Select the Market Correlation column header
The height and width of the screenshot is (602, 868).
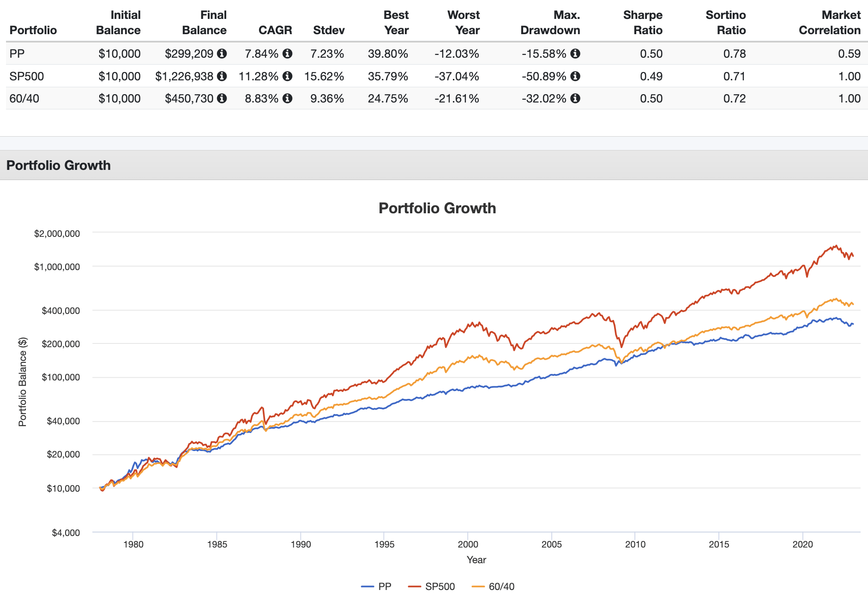click(x=830, y=23)
